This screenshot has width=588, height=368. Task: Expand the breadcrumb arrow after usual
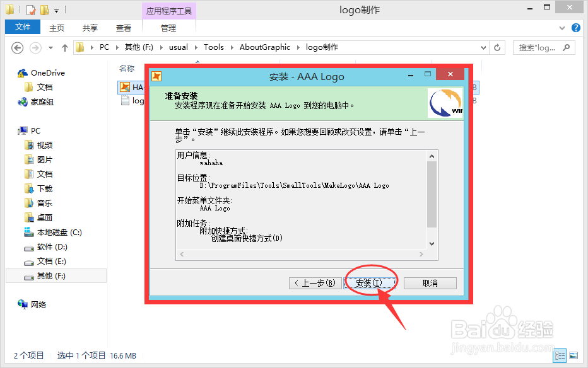click(196, 47)
